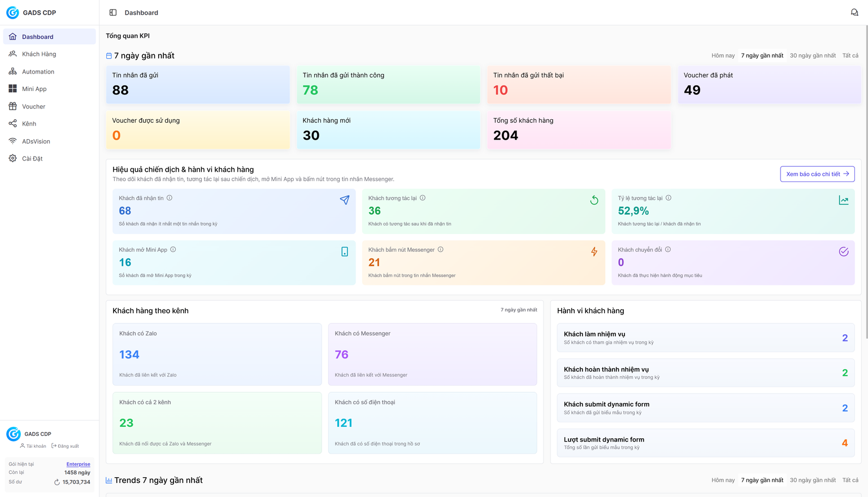Click info icon beside Tỷ lệ tương tác lại
Screen dimensions: 868x497
pyautogui.click(x=669, y=198)
